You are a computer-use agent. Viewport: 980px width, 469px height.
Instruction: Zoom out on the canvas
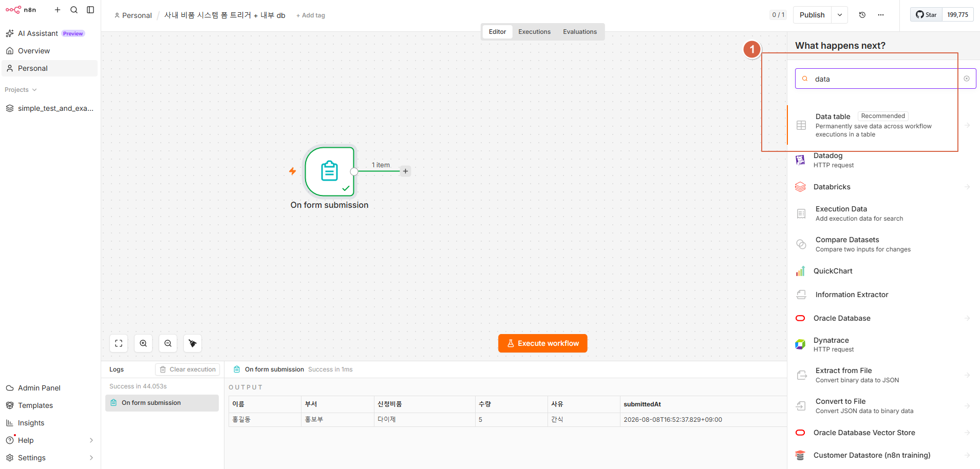(168, 343)
